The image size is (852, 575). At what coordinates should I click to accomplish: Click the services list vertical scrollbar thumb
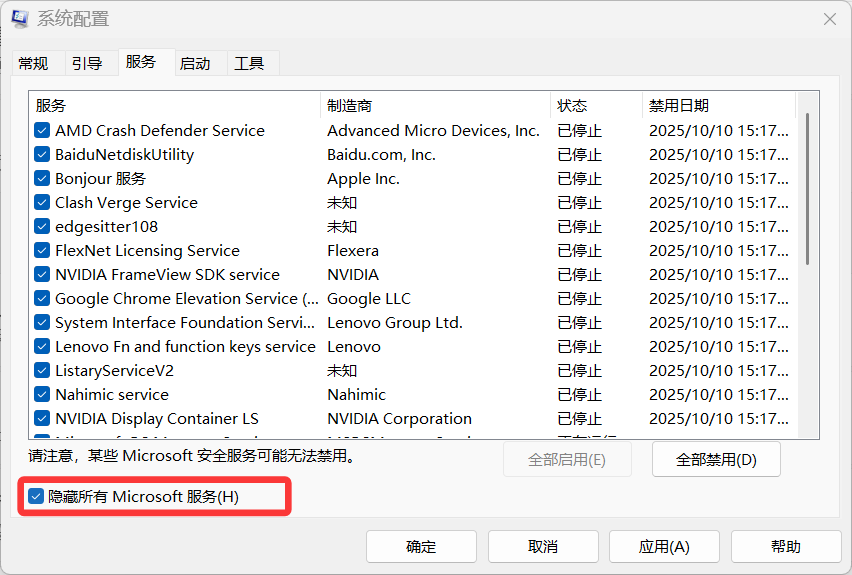point(807,189)
